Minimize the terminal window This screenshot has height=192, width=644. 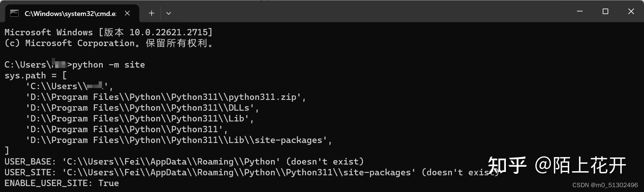(x=580, y=12)
